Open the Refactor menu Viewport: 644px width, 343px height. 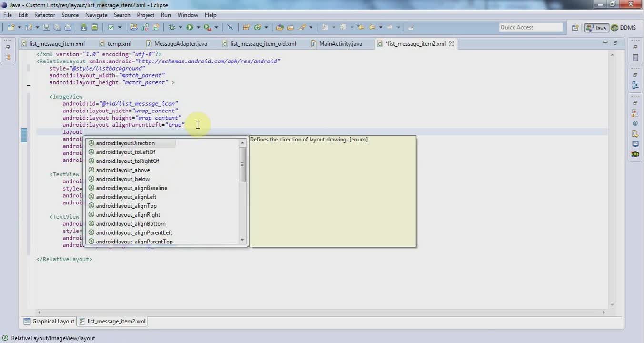point(45,15)
